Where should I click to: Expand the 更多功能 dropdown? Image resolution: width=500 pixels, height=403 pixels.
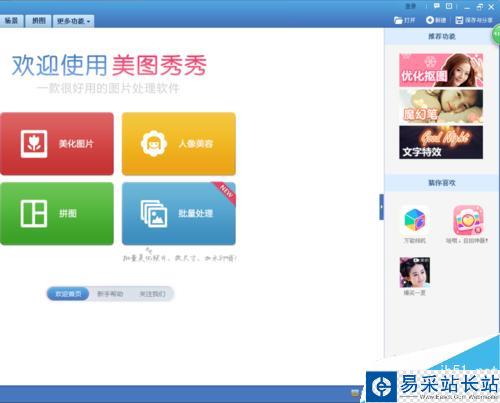coord(73,21)
